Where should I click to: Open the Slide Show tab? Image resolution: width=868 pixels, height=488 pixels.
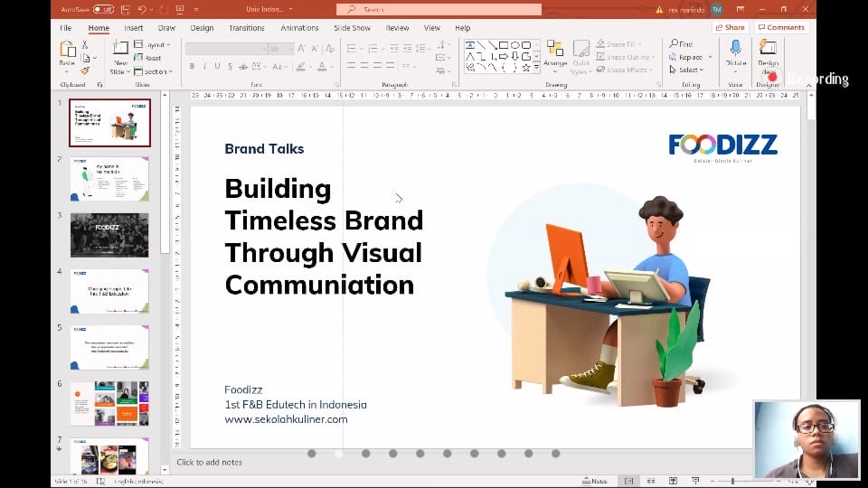coord(352,28)
